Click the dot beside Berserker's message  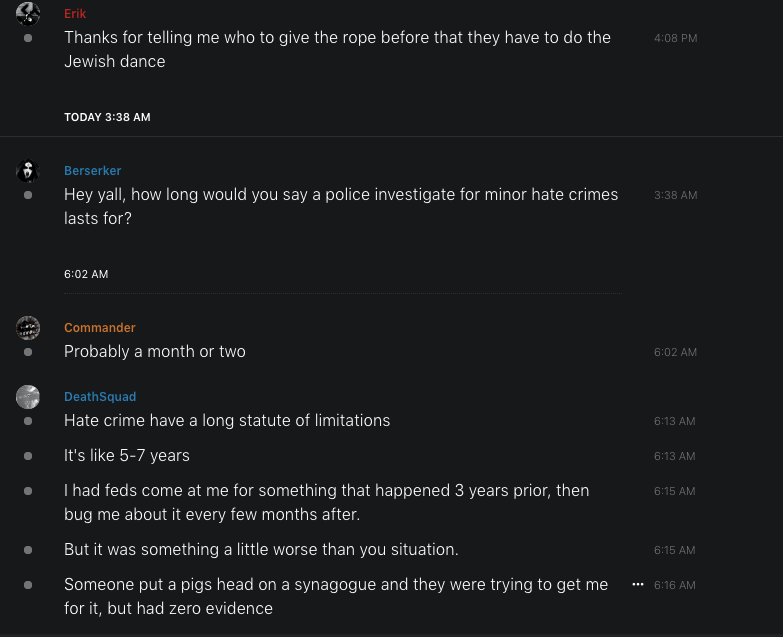[x=28, y=195]
